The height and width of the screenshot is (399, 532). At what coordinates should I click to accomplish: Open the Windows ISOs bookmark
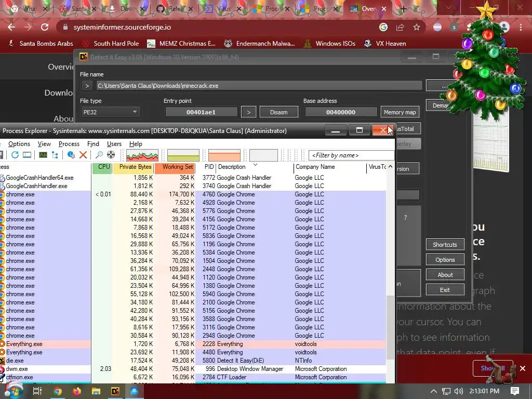[330, 44]
